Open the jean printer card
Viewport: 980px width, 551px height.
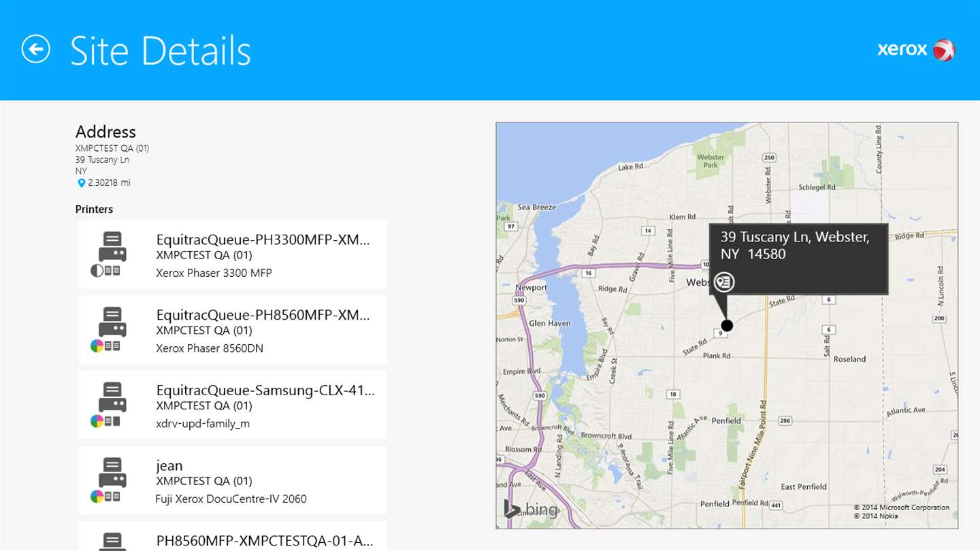click(x=232, y=480)
